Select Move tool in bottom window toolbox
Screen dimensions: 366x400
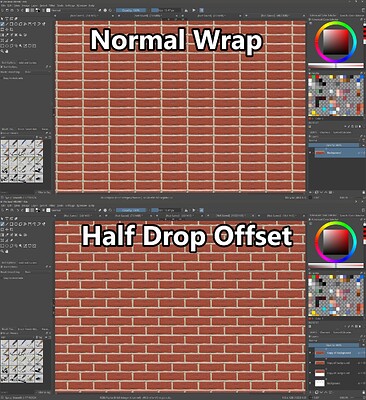click(x=7, y=229)
